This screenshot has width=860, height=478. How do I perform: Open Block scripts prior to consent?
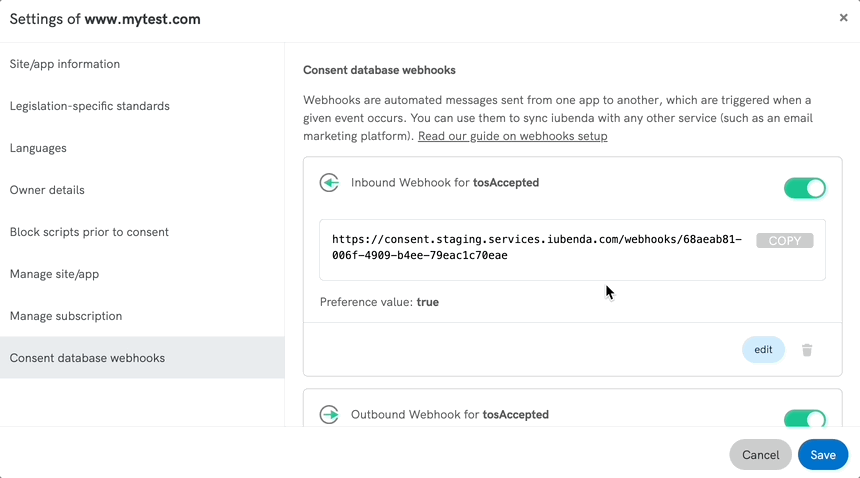[x=89, y=232]
